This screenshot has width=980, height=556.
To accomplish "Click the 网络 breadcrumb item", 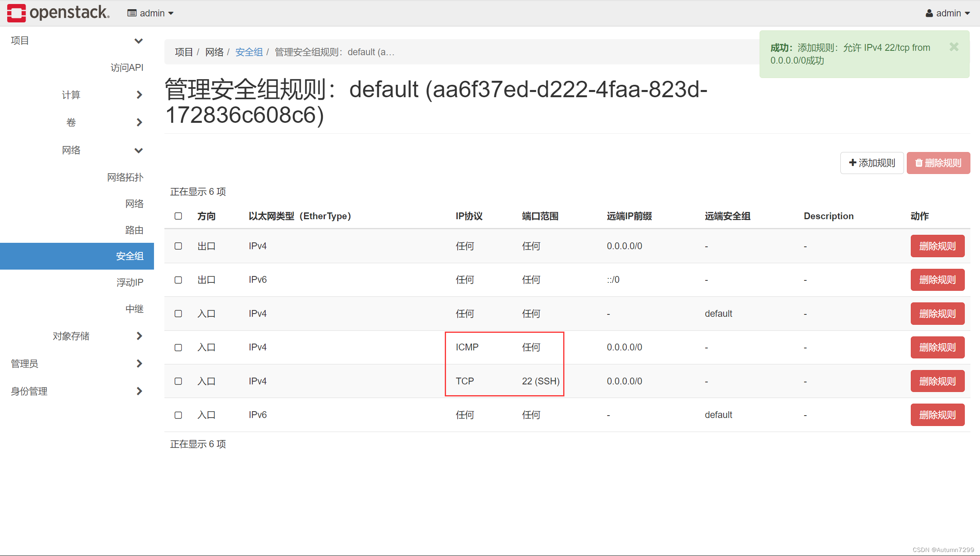I will 214,52.
